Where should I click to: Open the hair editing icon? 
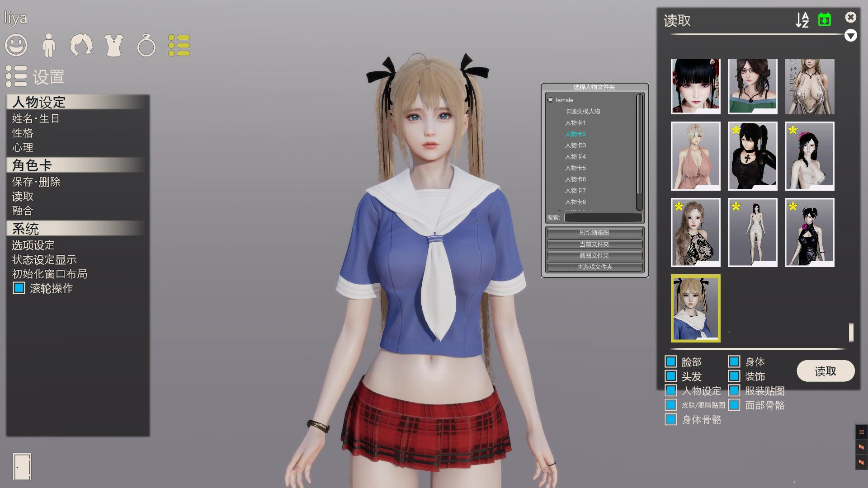(81, 45)
